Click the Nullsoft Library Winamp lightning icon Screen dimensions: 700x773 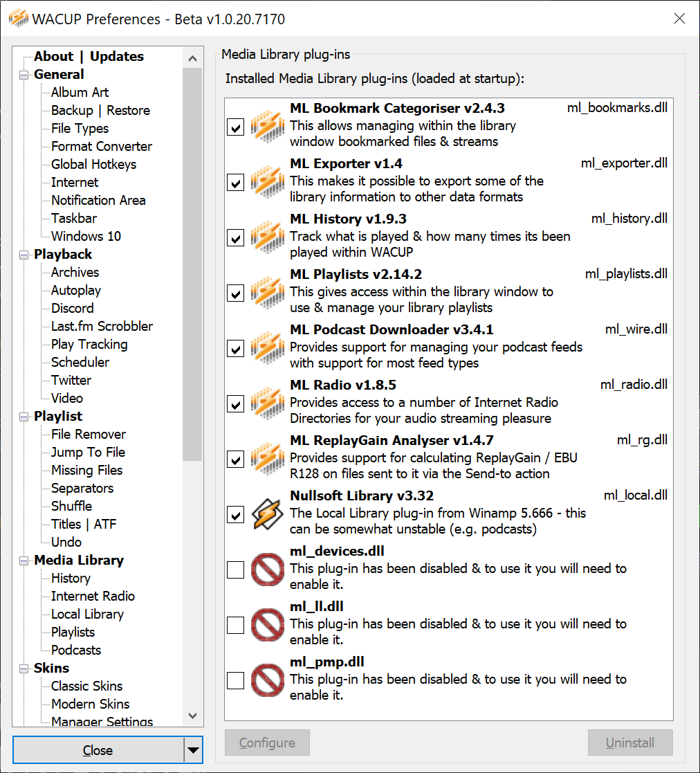[x=268, y=515]
